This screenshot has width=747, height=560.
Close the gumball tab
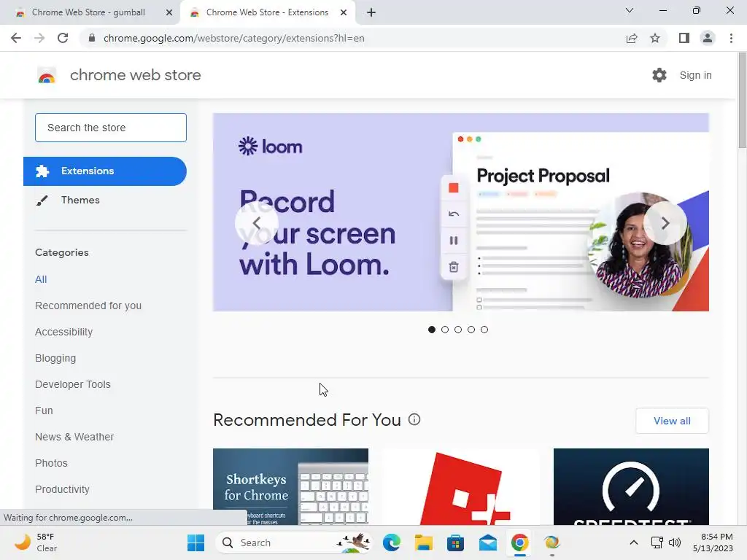169,12
